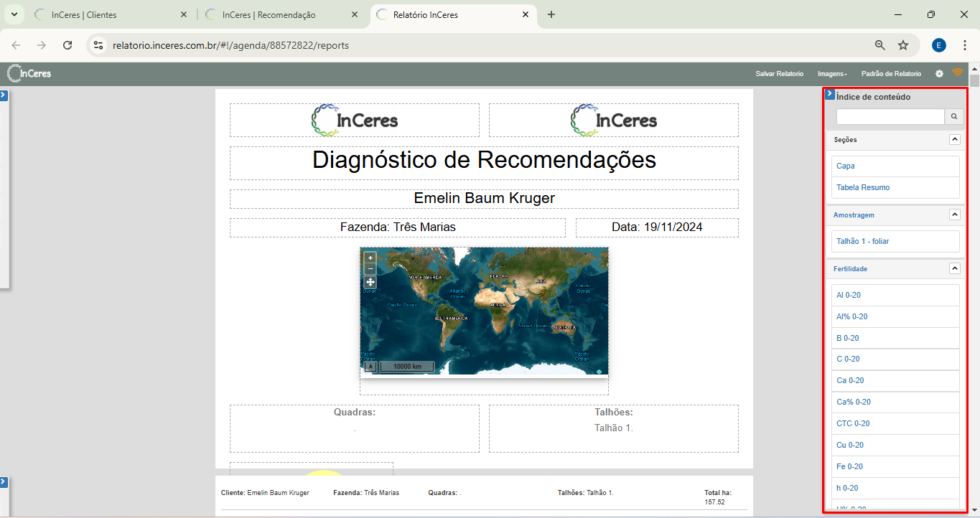Open the Imagens dropdown menu
980x518 pixels.
point(832,74)
